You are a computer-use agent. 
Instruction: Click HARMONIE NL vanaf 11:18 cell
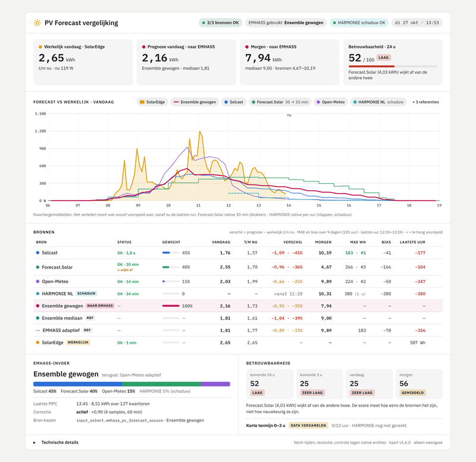[288, 294]
